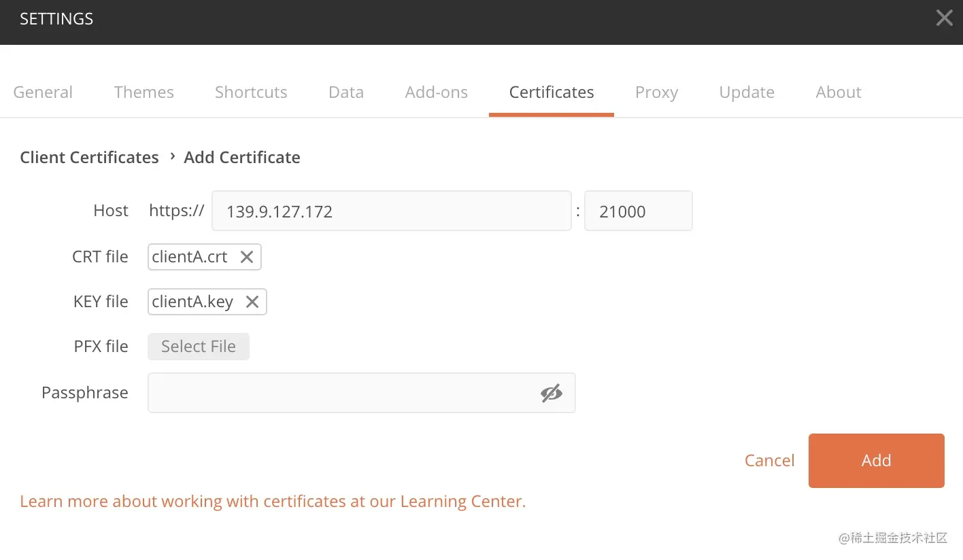Image resolution: width=963 pixels, height=560 pixels.
Task: Click the Add Certificate breadcrumb text
Action: [x=242, y=157]
